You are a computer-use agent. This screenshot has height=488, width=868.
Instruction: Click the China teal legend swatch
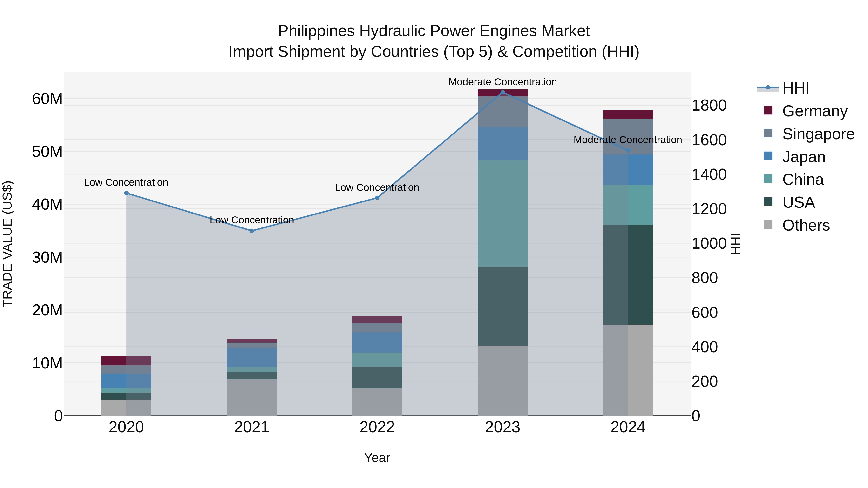tap(768, 179)
